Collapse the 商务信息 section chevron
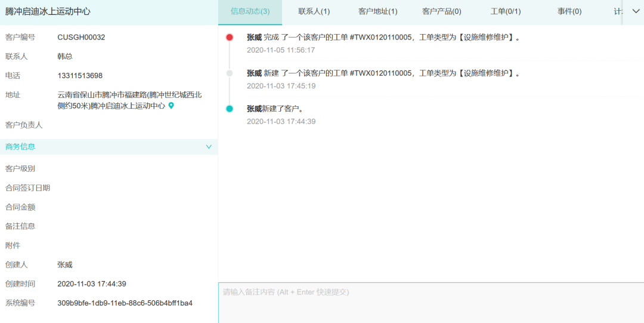The width and height of the screenshot is (644, 323). (209, 147)
